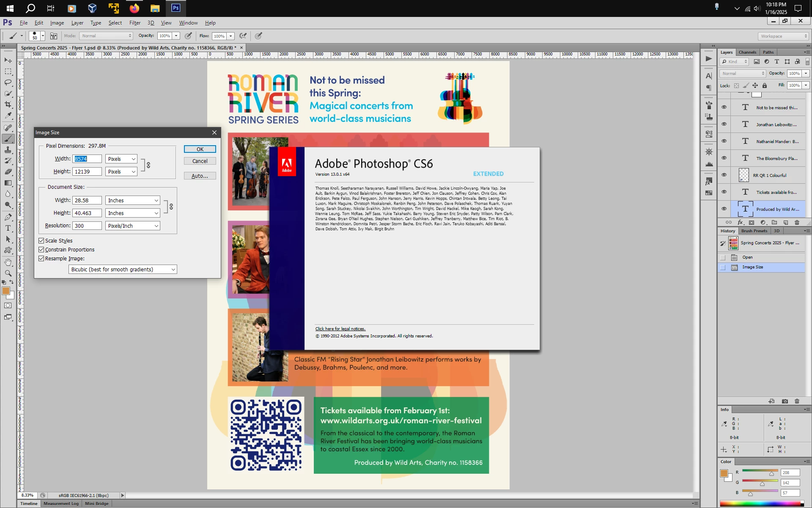Switch to the Channels tab
The image size is (812, 508).
(747, 52)
